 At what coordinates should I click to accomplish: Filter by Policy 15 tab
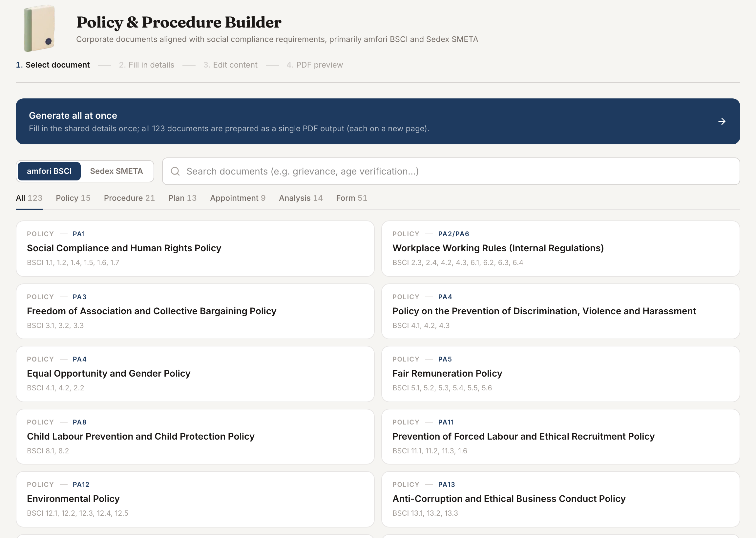click(73, 198)
